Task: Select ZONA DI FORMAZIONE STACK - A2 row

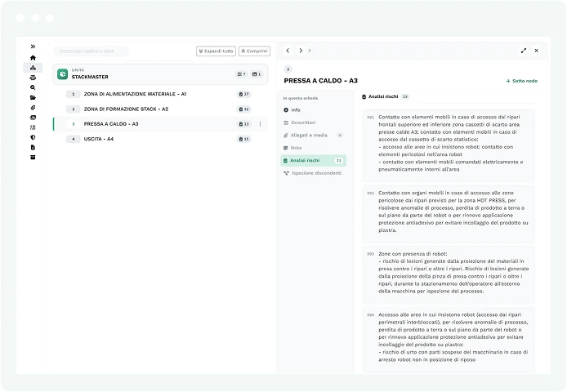Action: pyautogui.click(x=160, y=109)
